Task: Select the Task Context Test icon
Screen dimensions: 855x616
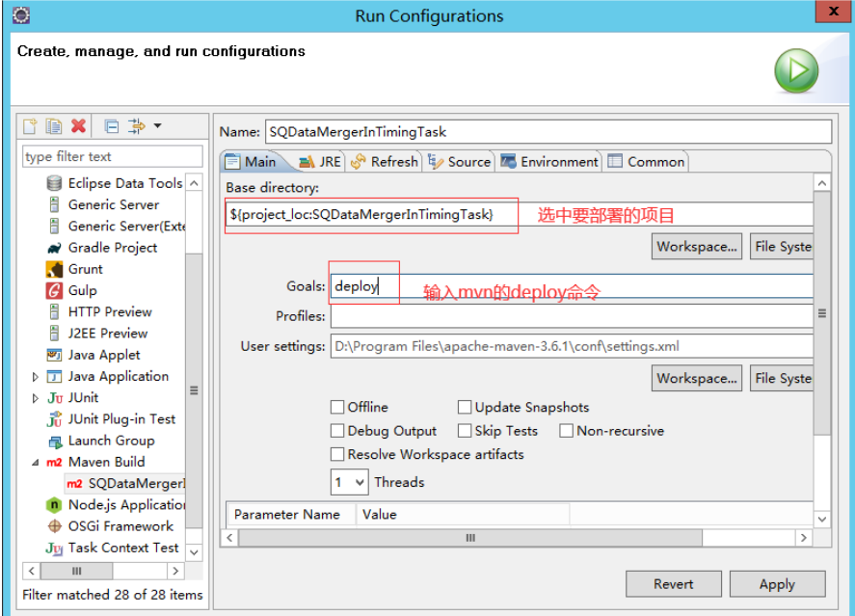Action: coord(54,548)
